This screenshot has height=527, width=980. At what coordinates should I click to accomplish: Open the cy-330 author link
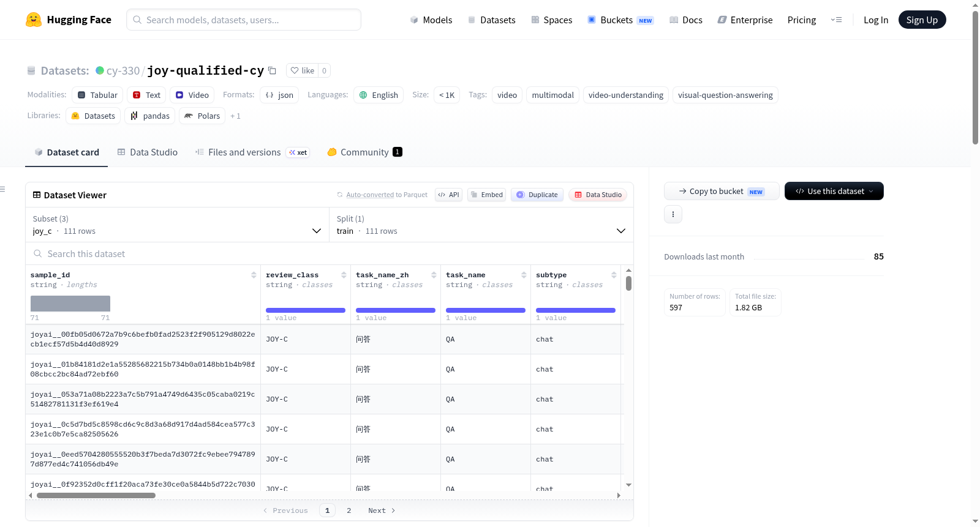point(123,70)
